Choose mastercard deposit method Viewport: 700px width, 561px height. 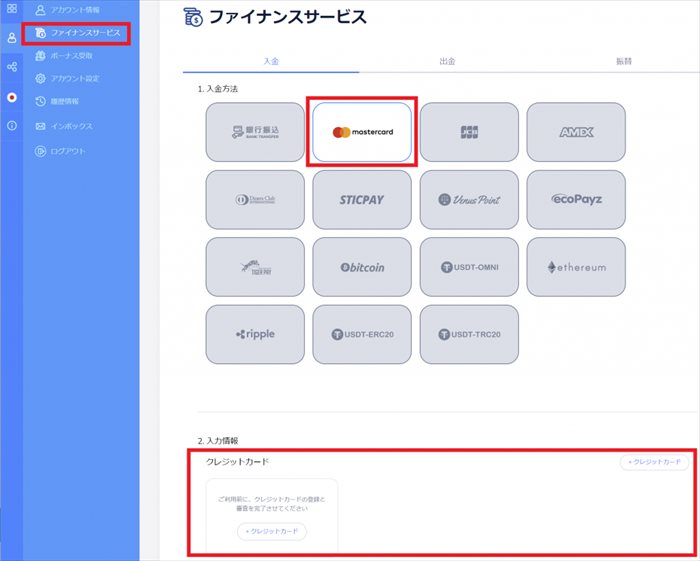point(362,132)
